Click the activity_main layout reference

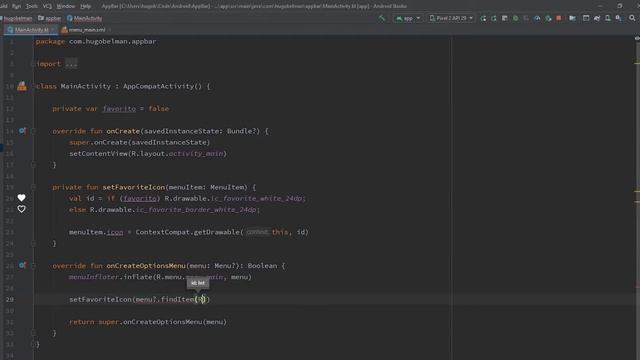tap(196, 153)
